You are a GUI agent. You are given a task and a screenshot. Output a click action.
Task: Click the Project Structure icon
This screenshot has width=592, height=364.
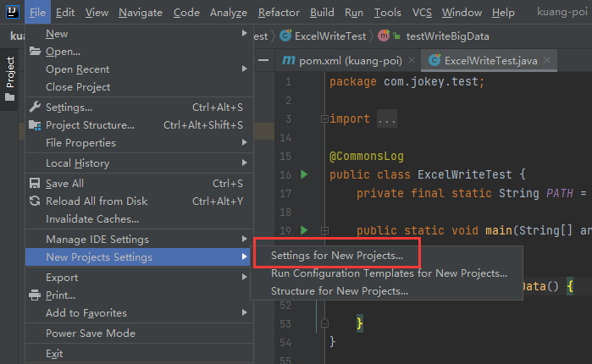[35, 124]
